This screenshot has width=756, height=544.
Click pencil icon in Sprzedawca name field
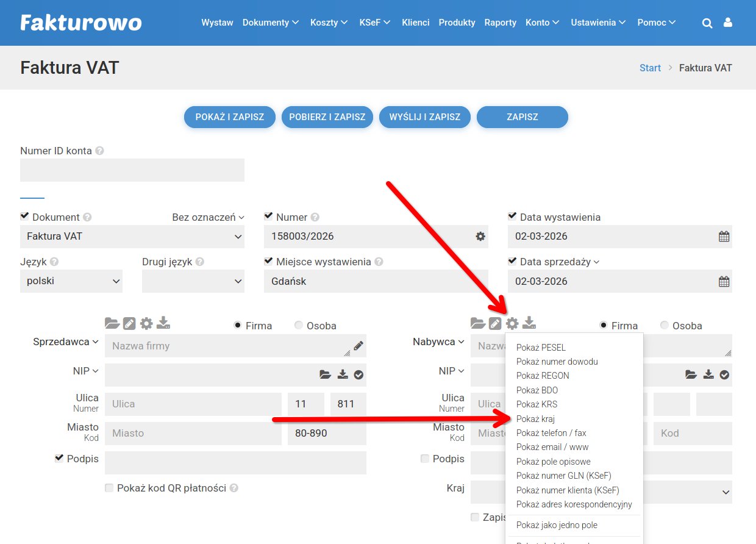(358, 346)
